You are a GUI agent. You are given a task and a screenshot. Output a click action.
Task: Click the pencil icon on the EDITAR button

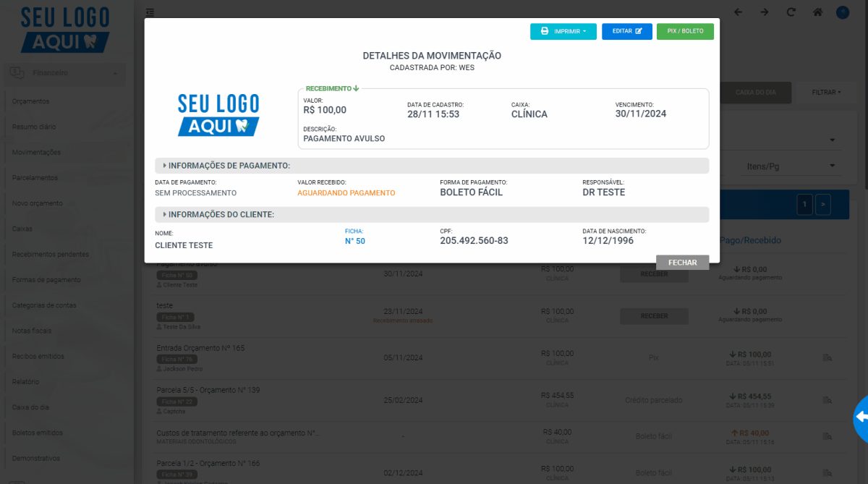click(639, 31)
